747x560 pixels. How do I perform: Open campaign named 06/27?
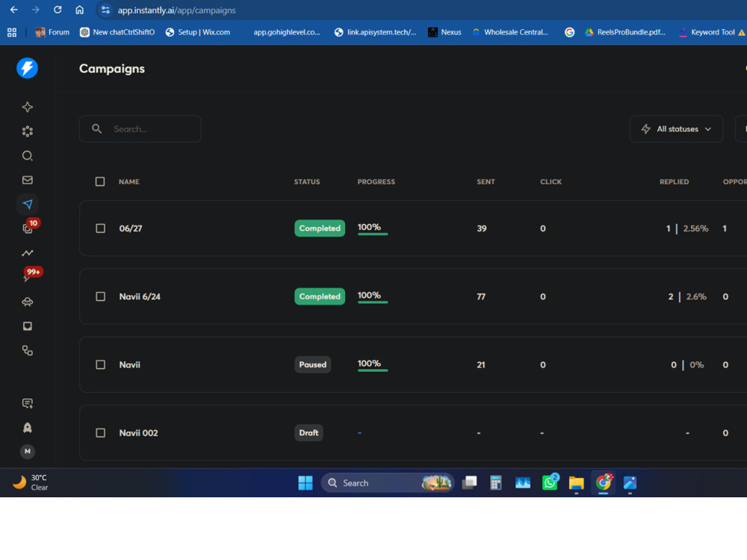(131, 228)
